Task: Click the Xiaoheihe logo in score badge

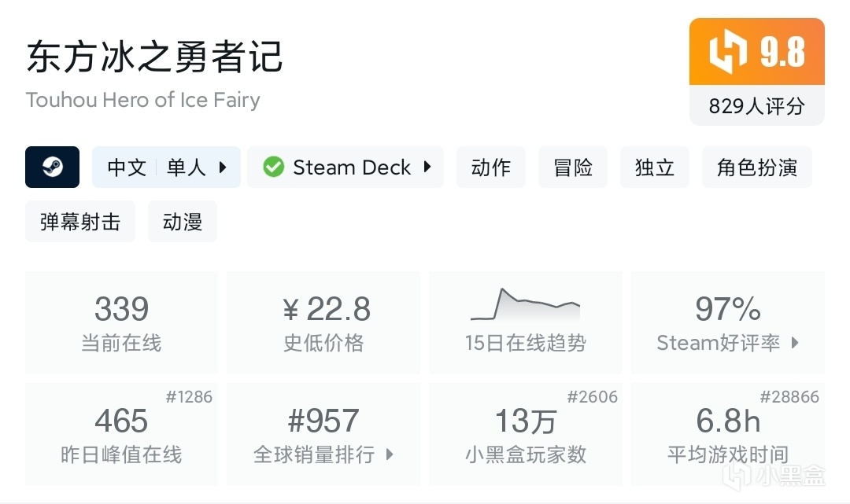Action: pos(728,53)
